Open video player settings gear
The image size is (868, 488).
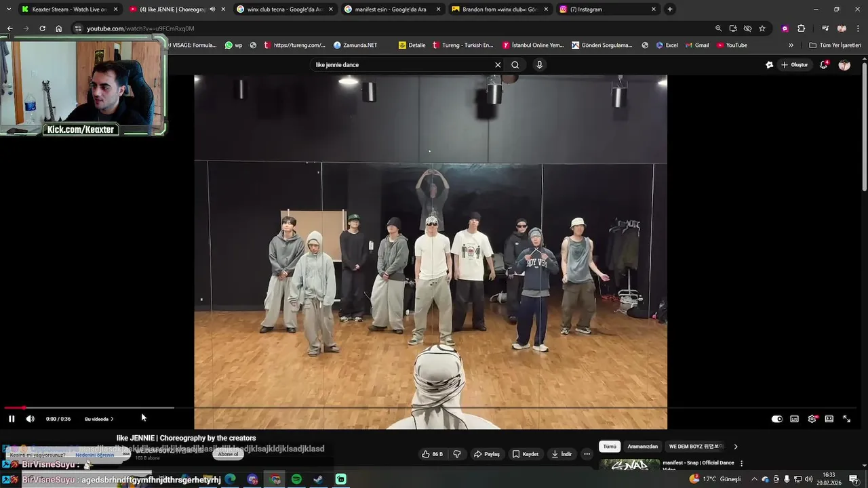coord(812,419)
